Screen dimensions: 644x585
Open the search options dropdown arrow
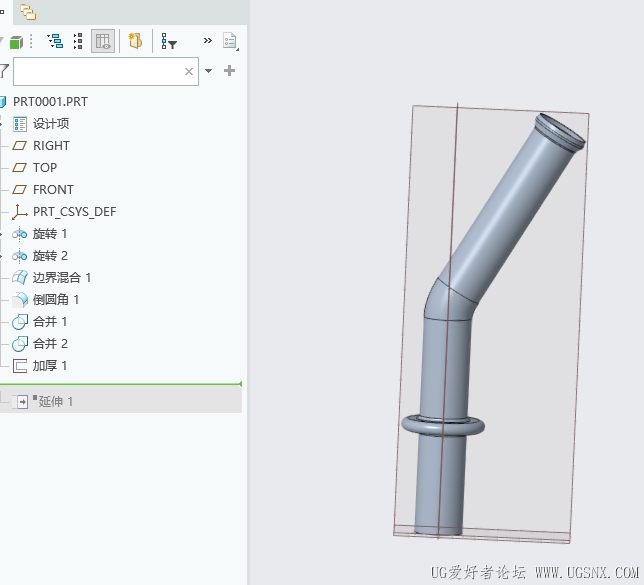[209, 71]
